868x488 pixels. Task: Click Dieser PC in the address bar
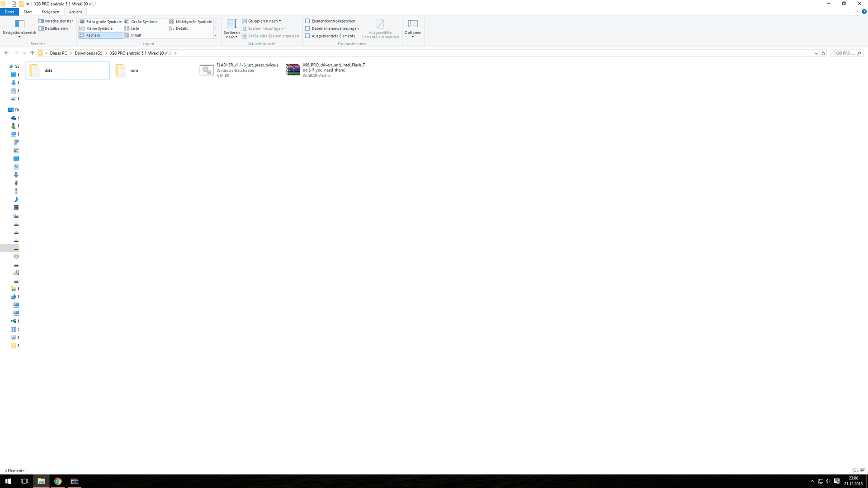tap(58, 53)
